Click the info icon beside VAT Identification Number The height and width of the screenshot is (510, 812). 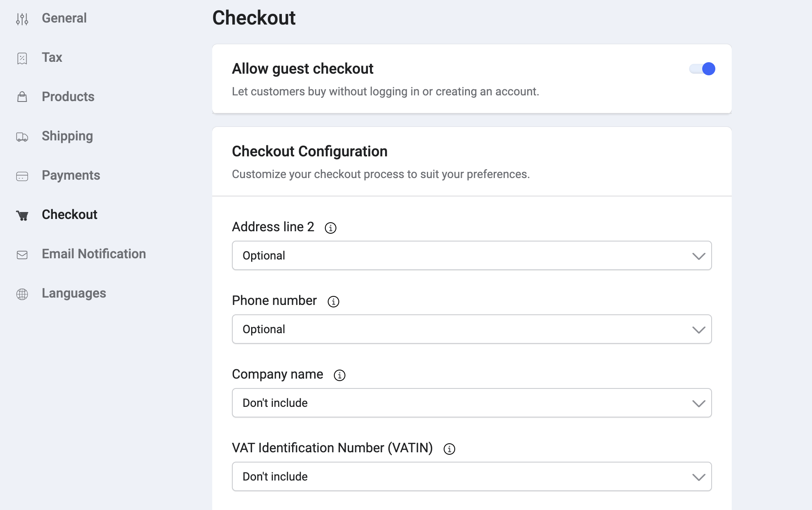449,449
